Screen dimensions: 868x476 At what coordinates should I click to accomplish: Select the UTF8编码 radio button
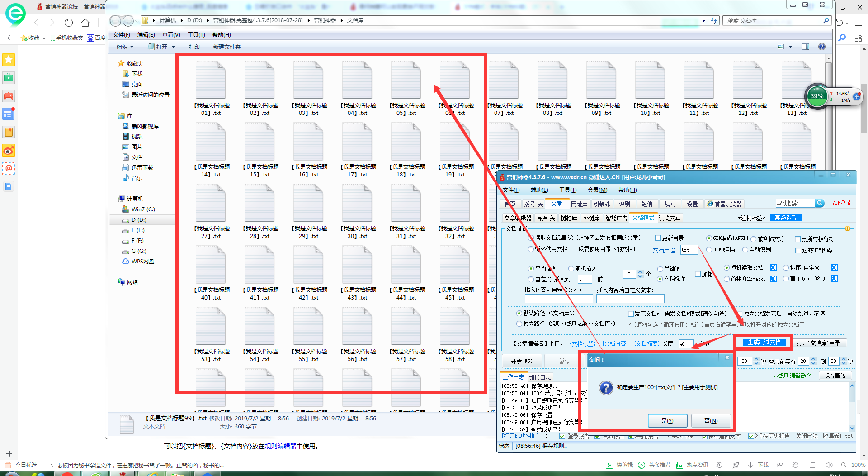tap(709, 249)
